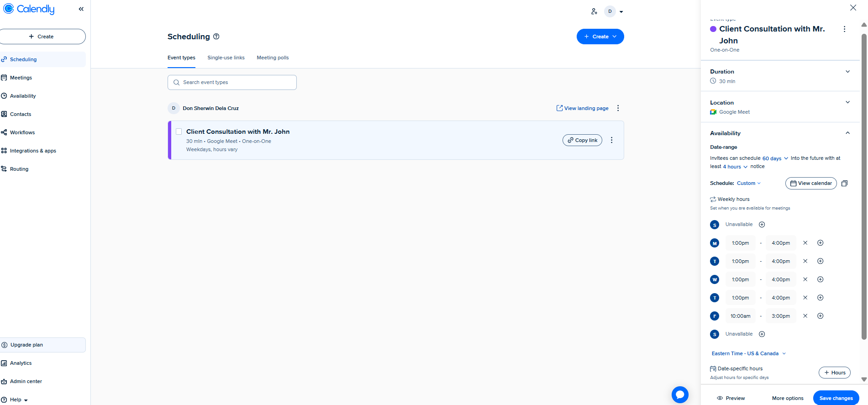Add another time interval to Friday
This screenshot has height=405, width=868.
click(x=820, y=316)
